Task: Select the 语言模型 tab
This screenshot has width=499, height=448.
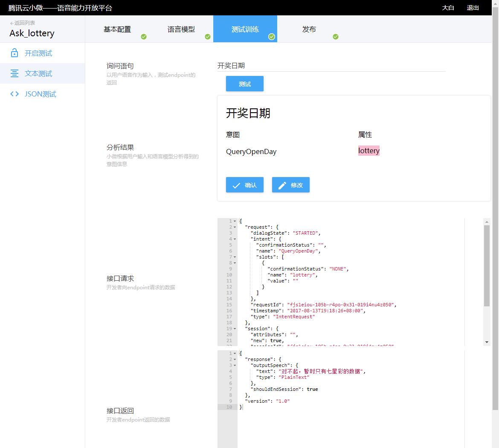Action: (181, 29)
